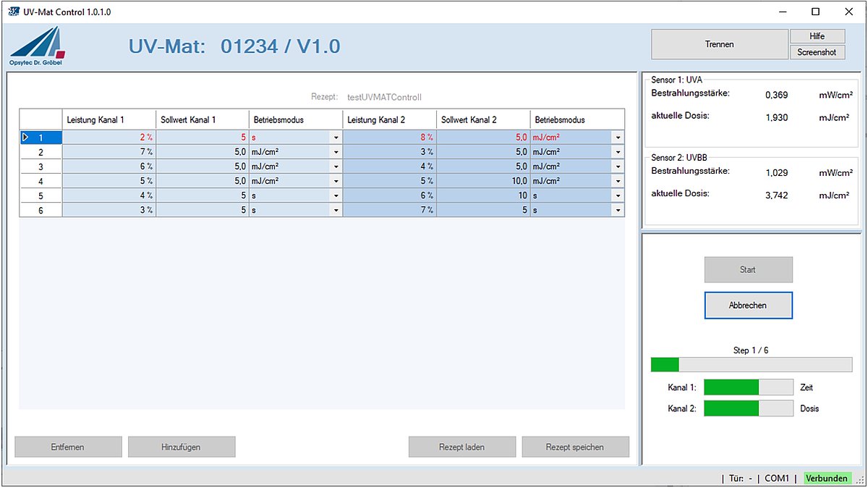Click the green Verbunden connection indicator

point(827,479)
